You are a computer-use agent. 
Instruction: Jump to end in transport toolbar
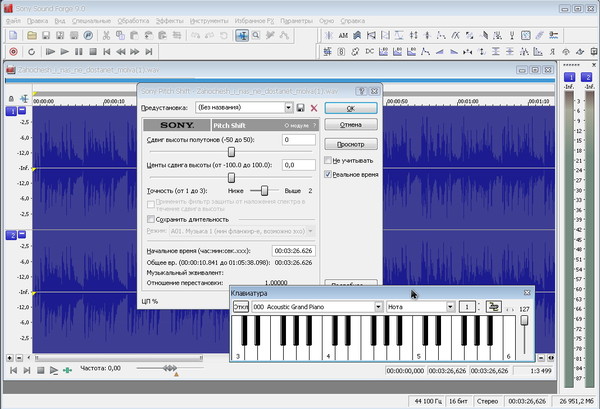click(x=149, y=51)
